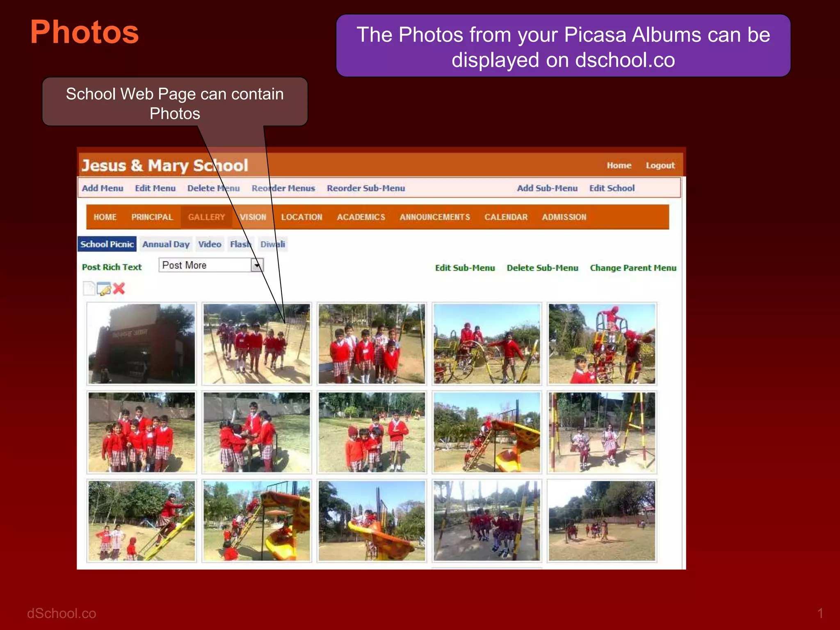Click the blank page icon above photos

tap(89, 288)
